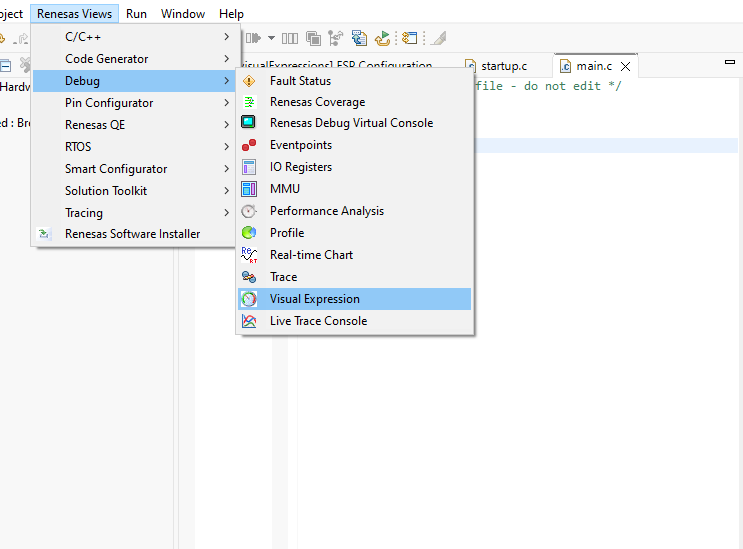Screen dimensions: 743x549
Task: Click the greyed pencil toolbar icon
Action: click(x=439, y=38)
